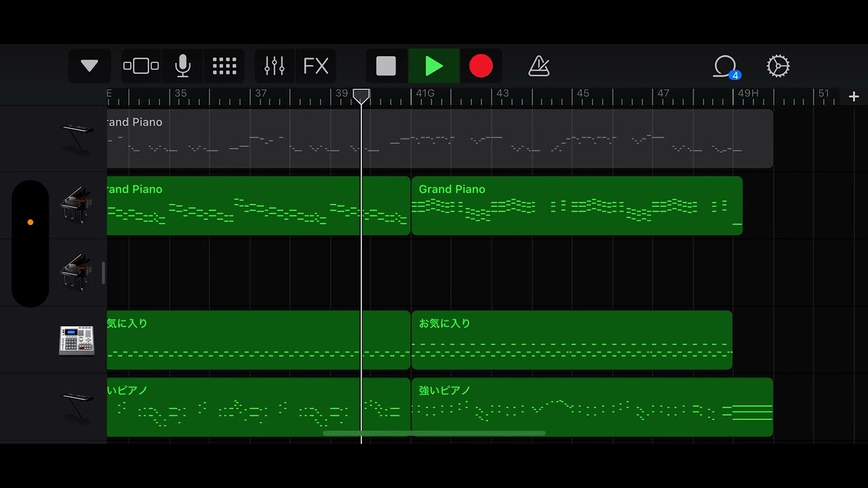Image resolution: width=868 pixels, height=488 pixels.
Task: Select the top keyboard track icon
Action: coord(77,139)
